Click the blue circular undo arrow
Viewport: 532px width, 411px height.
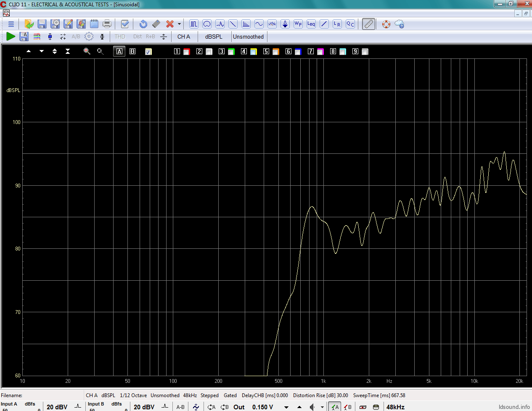point(143,24)
